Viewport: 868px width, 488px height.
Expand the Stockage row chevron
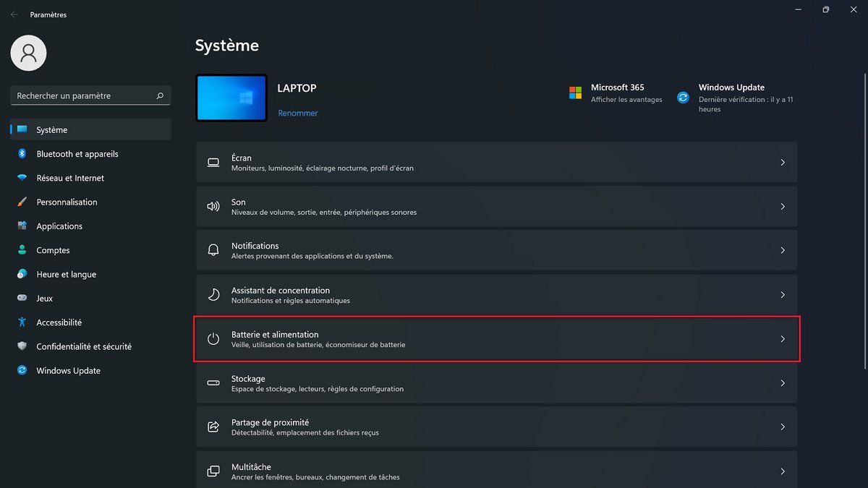[x=783, y=383]
